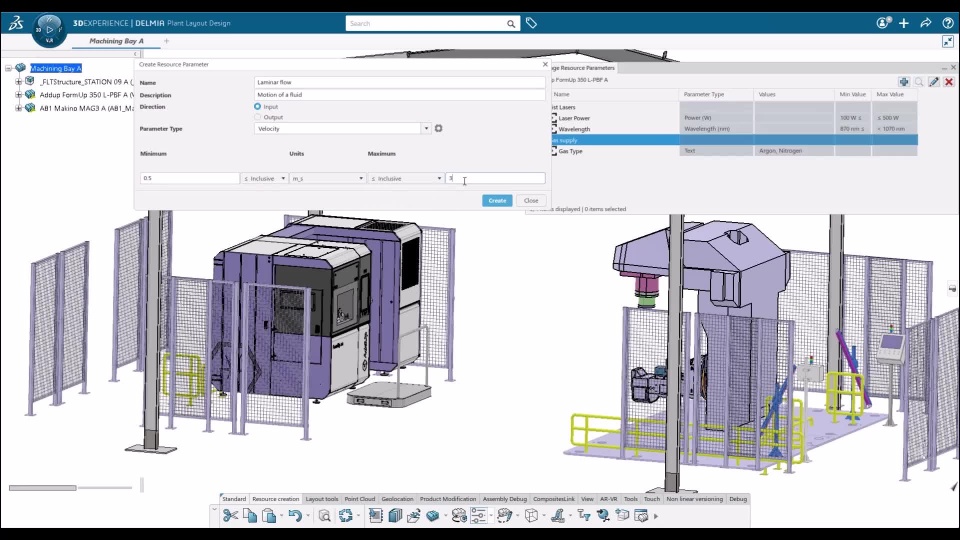Click the 3D books catalog icon
960x540 pixels.
(395, 516)
